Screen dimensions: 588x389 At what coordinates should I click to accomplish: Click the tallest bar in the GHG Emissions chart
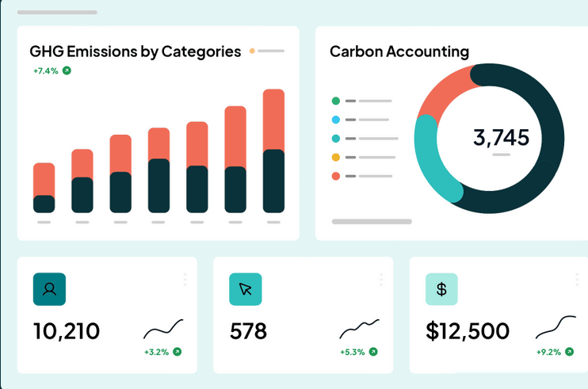click(273, 151)
